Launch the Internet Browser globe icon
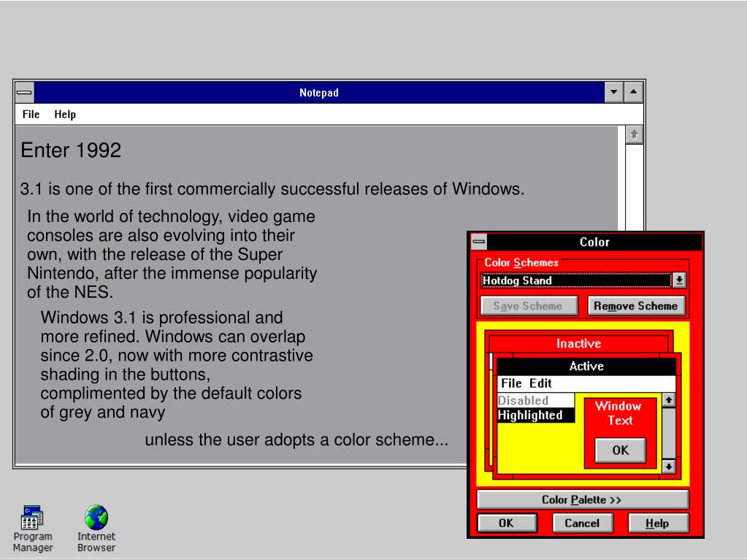This screenshot has height=560, width=747. point(96,529)
